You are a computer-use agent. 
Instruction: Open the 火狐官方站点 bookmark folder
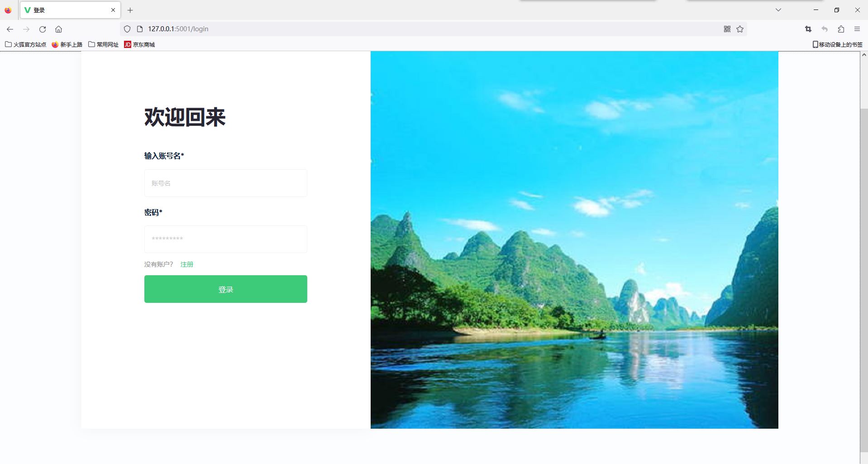(x=26, y=44)
